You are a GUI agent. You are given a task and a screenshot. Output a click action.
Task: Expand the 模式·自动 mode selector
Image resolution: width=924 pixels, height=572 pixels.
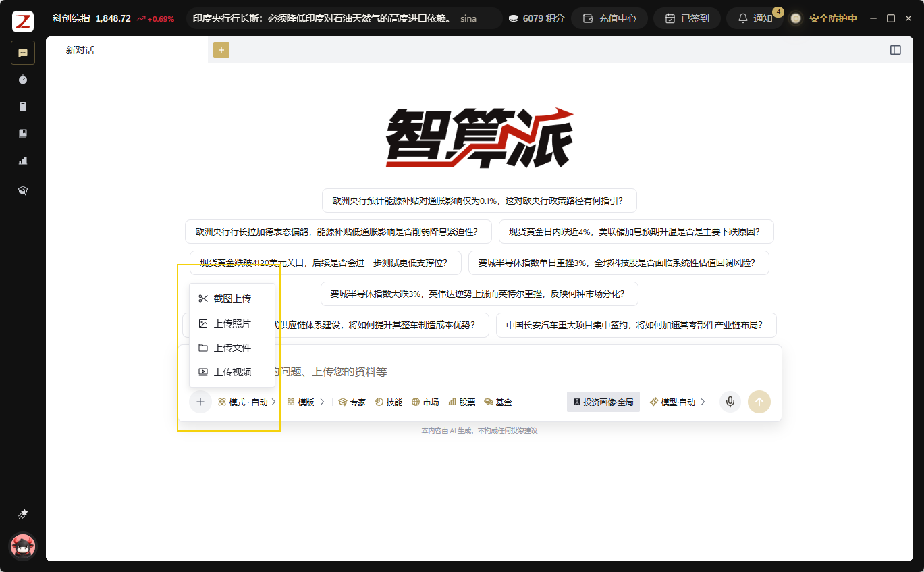coord(247,402)
